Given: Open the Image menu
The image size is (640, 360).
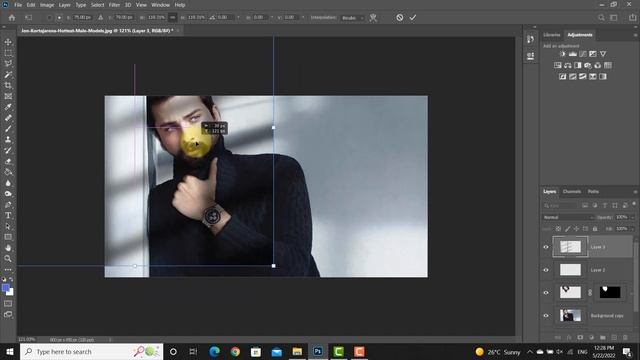Looking at the screenshot, I should 47,5.
